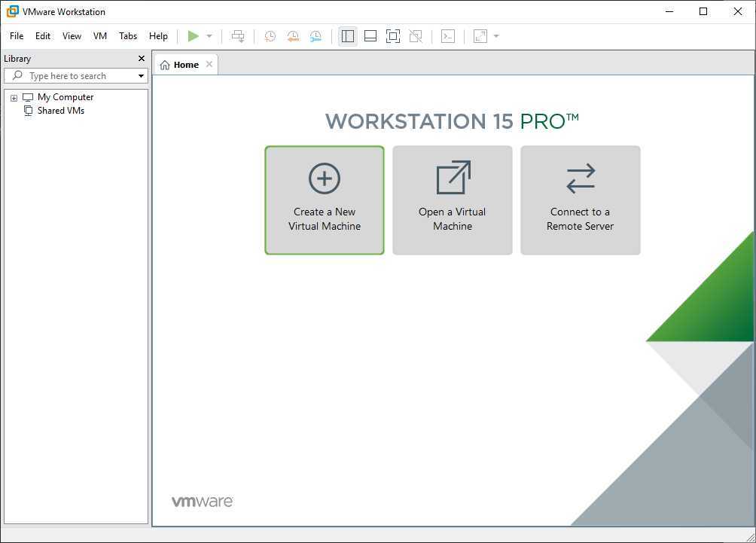
Task: Maximize the VMware Workstation window
Action: coord(703,11)
